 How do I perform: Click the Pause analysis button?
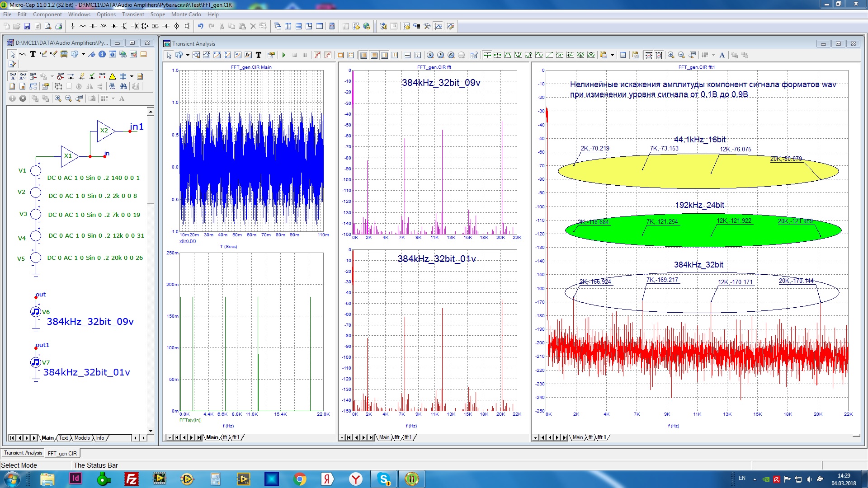tap(305, 55)
